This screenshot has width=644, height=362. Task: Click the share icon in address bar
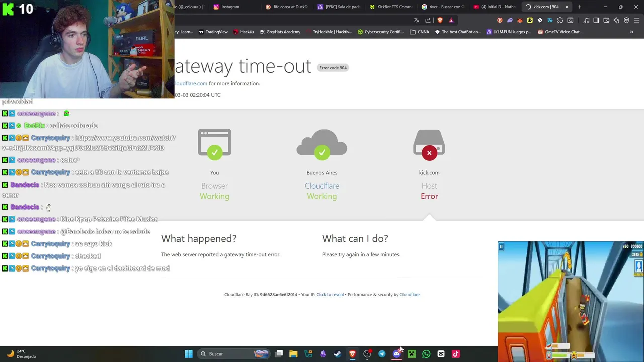pyautogui.click(x=428, y=20)
